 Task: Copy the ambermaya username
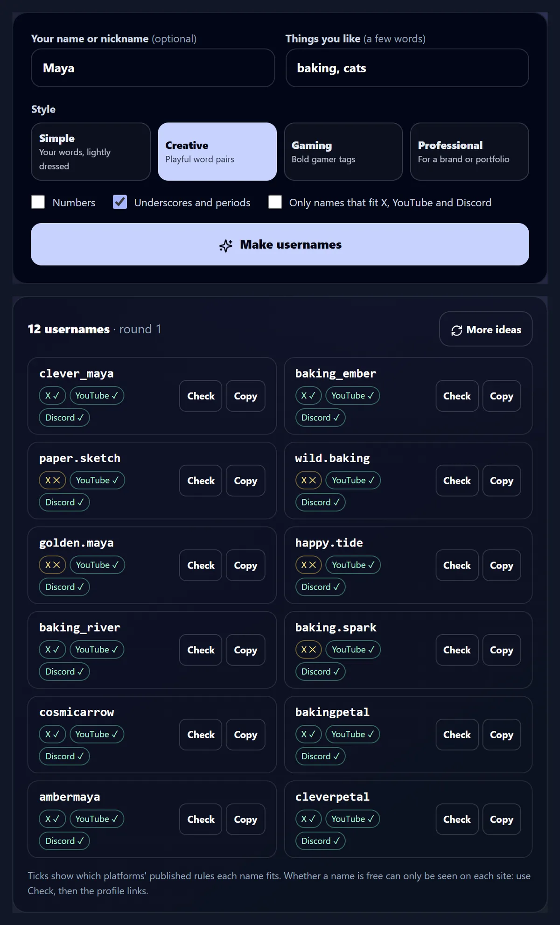(x=245, y=819)
